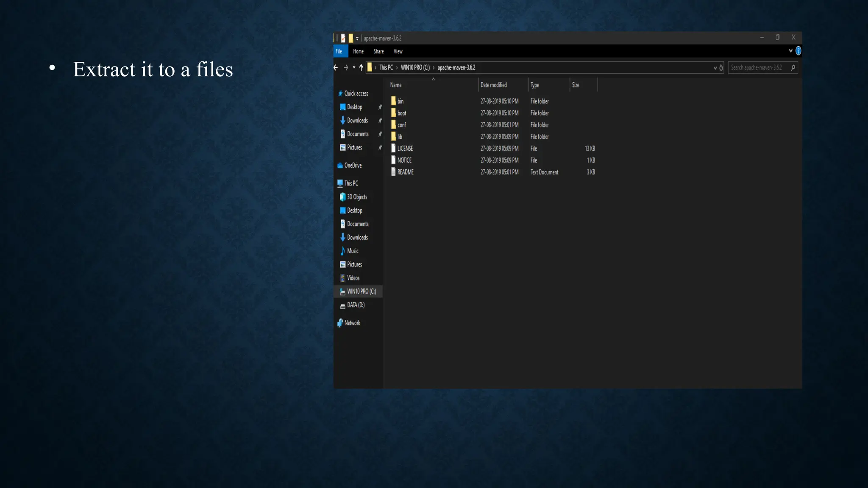
Task: Open the pinned Downloads in Quick access
Action: (x=357, y=120)
